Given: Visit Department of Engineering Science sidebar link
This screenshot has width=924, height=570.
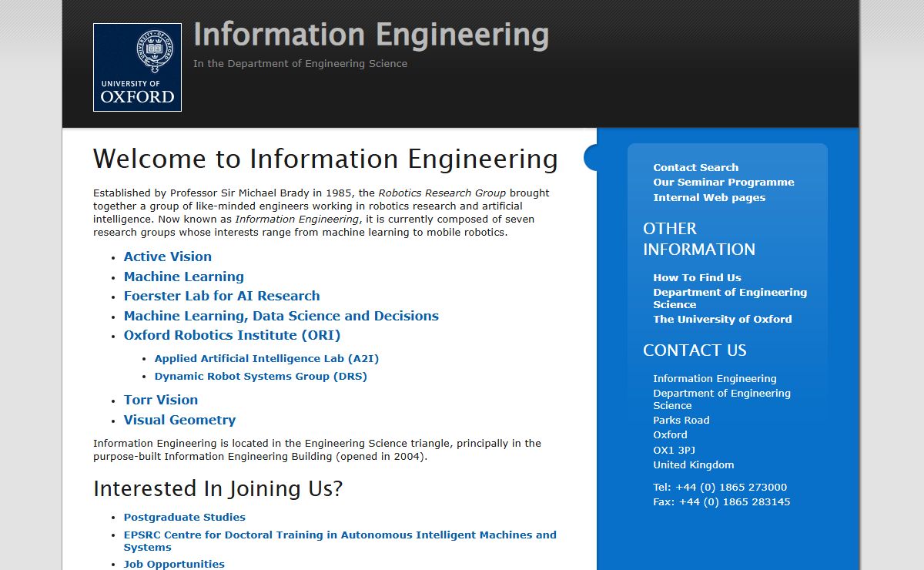Looking at the screenshot, I should pyautogui.click(x=730, y=298).
